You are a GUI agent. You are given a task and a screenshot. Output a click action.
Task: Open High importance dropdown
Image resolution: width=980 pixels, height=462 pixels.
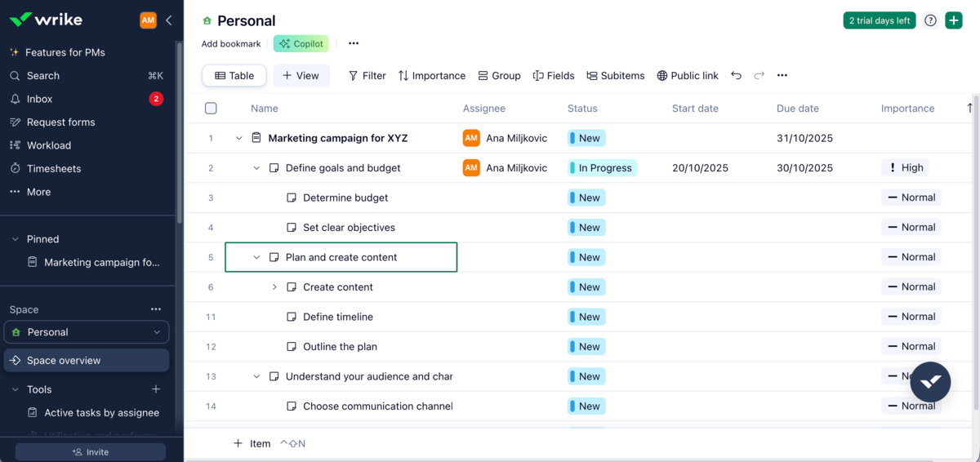905,168
